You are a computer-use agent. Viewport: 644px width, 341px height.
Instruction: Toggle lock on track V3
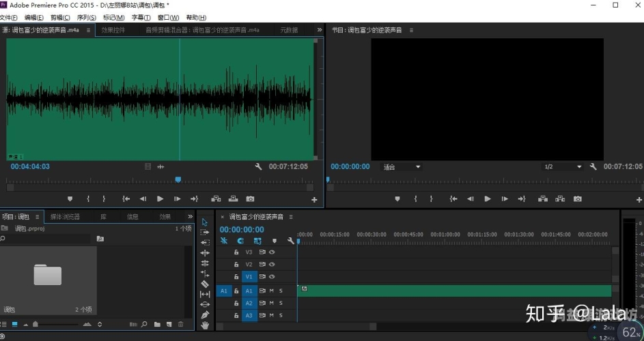(236, 252)
